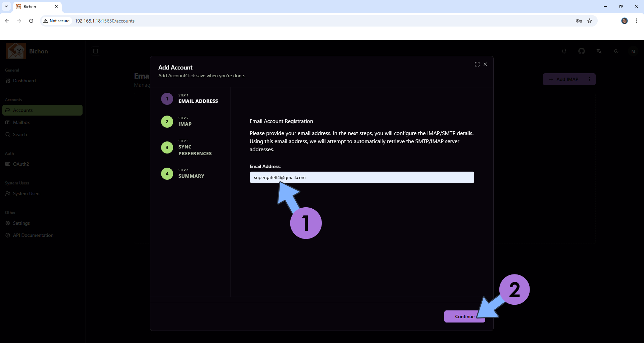The width and height of the screenshot is (644, 343).
Task: Click the Continue button
Action: coord(464,316)
